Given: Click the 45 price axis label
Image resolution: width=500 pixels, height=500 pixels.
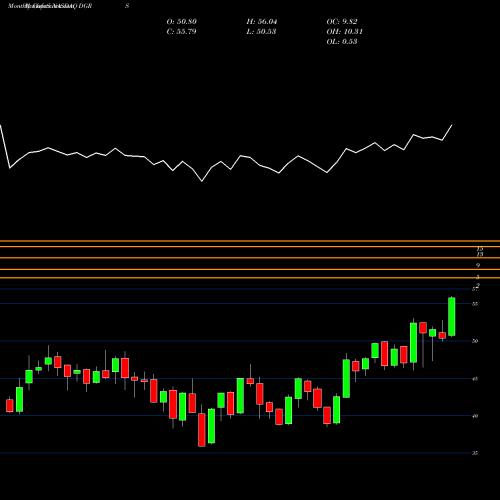Looking at the screenshot, I should [475, 378].
